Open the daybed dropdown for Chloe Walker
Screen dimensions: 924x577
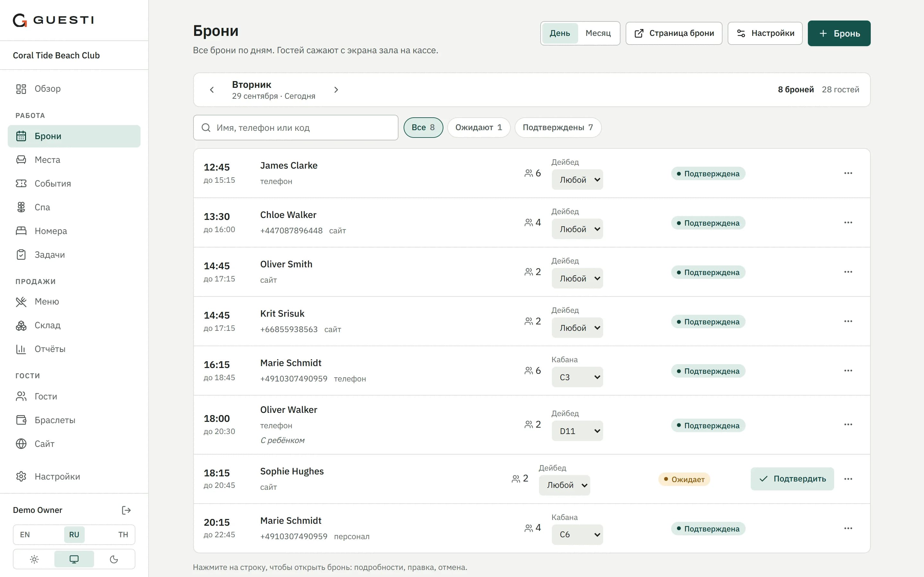577,229
